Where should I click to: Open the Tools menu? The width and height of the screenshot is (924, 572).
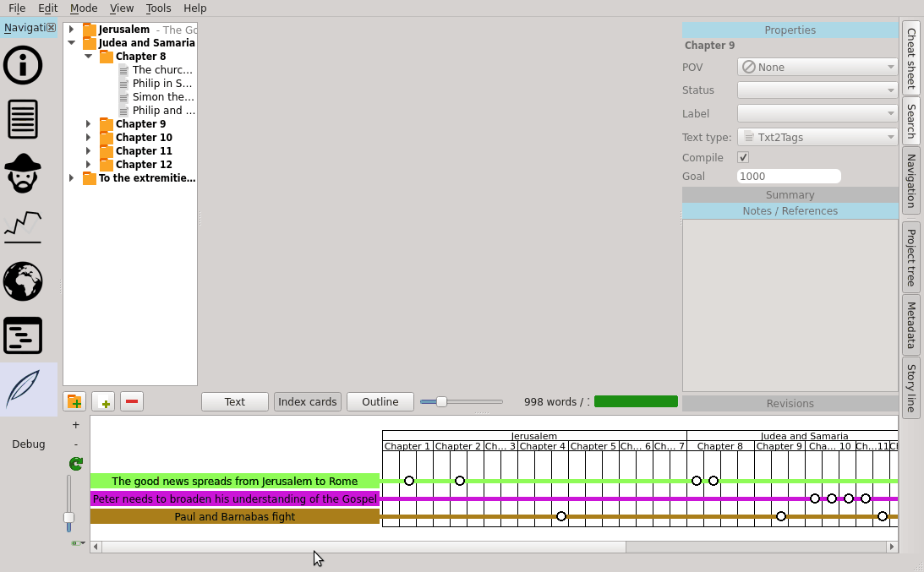[159, 8]
